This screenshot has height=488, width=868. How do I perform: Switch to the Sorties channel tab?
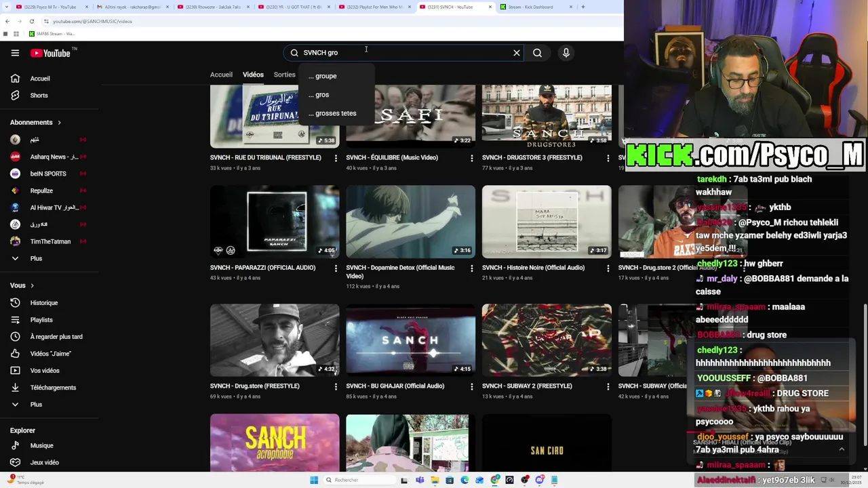[285, 75]
